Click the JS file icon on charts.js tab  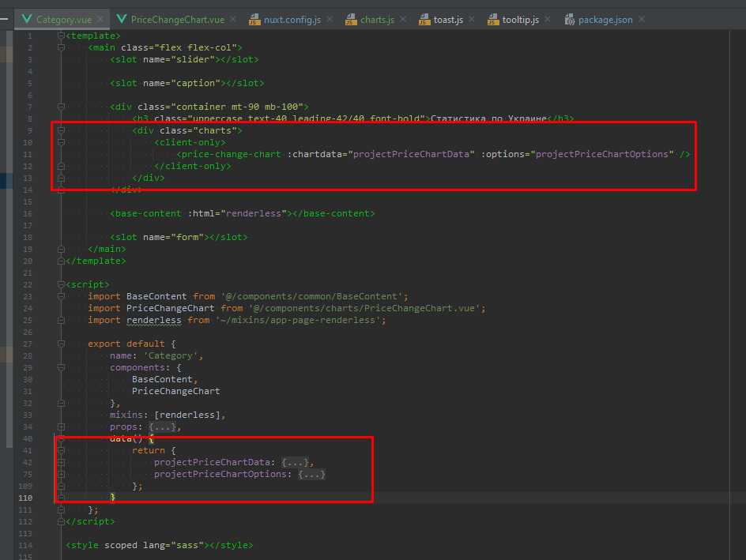tap(351, 20)
